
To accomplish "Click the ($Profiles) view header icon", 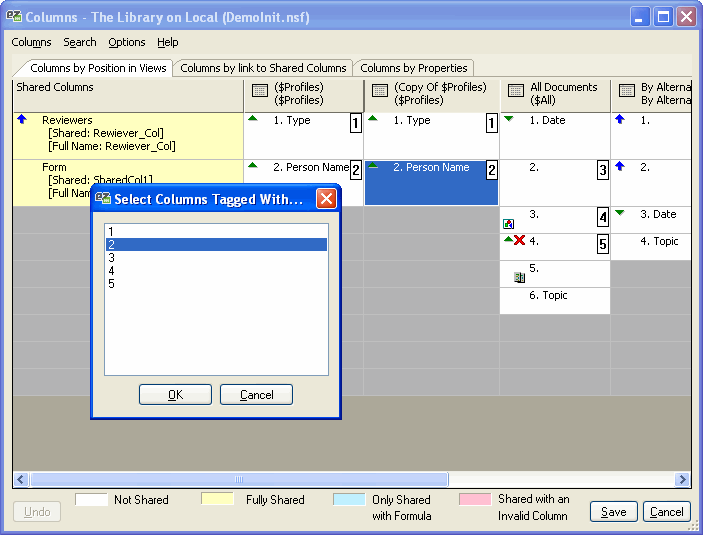I will 259,91.
